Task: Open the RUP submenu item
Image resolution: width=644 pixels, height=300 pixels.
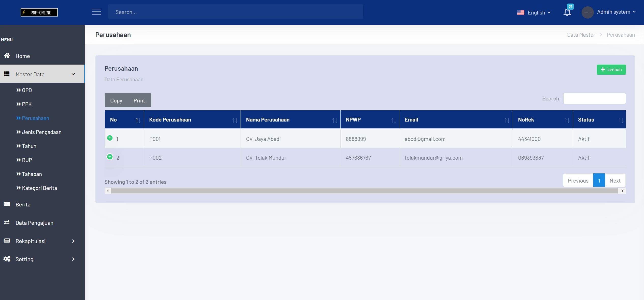Action: [24, 160]
